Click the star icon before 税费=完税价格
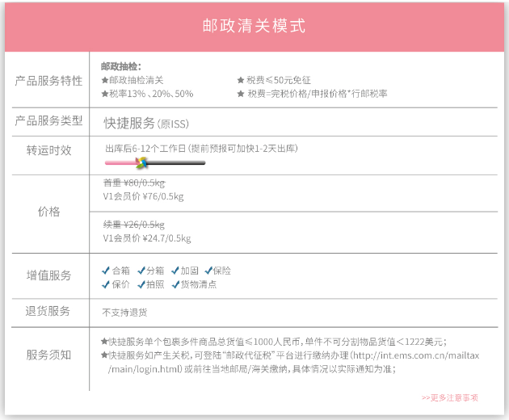Image resolution: width=509 pixels, height=420 pixels. click(241, 94)
